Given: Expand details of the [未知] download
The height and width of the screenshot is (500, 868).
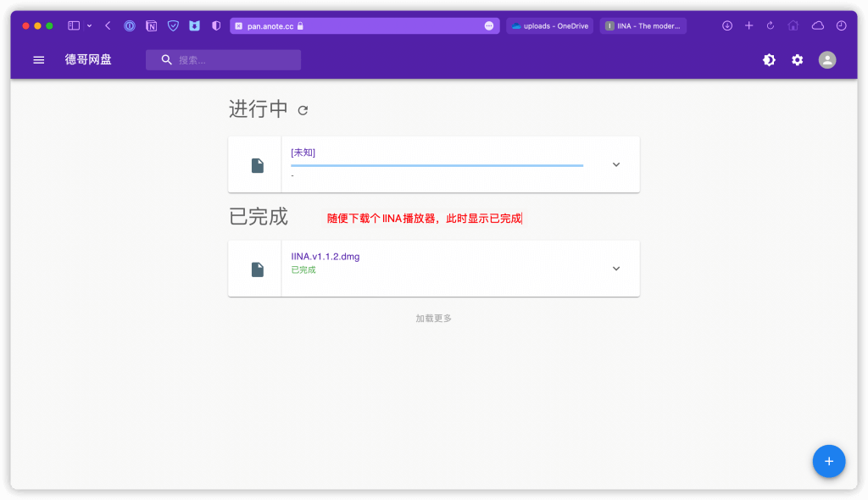Looking at the screenshot, I should coord(616,164).
